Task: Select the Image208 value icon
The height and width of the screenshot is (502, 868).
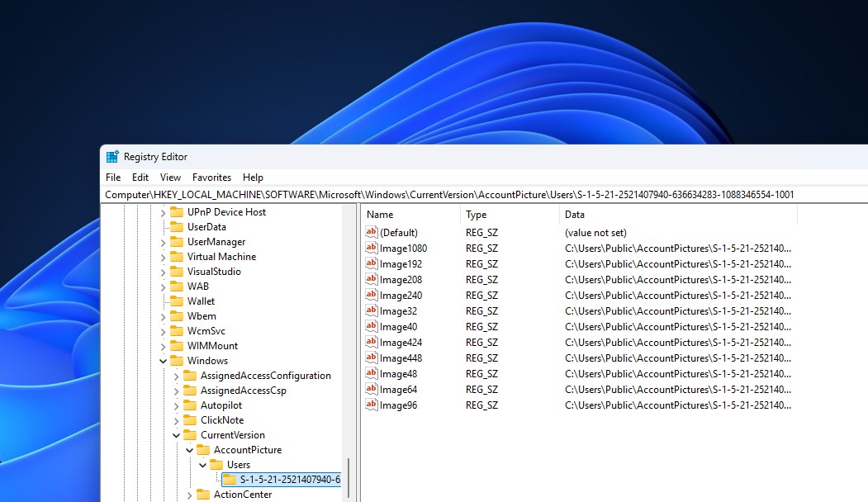Action: (x=372, y=279)
